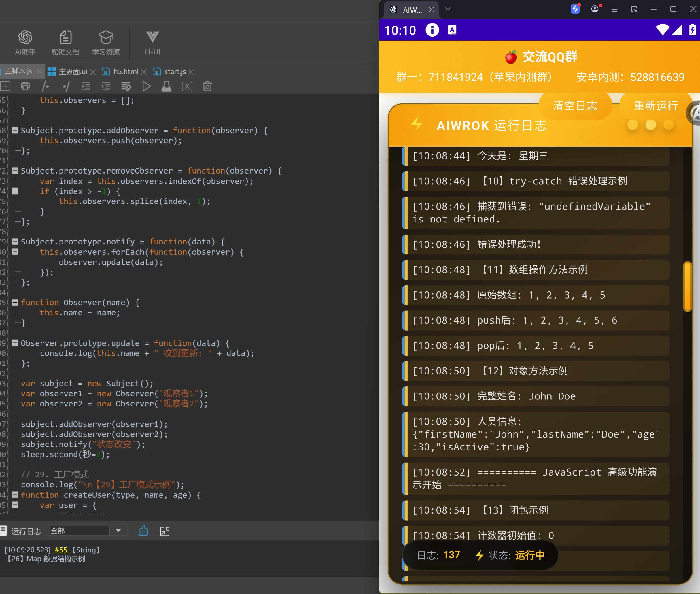Close the 主界面.ui tab
The image size is (700, 594).
pyautogui.click(x=93, y=72)
